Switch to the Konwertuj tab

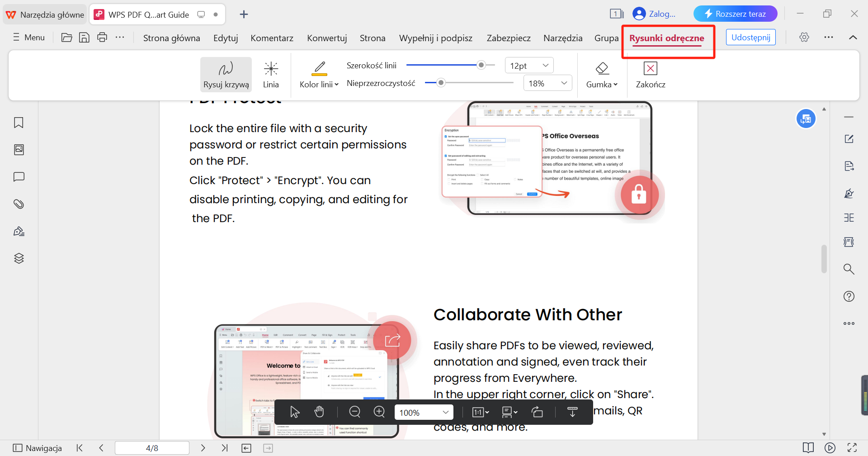[x=327, y=38]
